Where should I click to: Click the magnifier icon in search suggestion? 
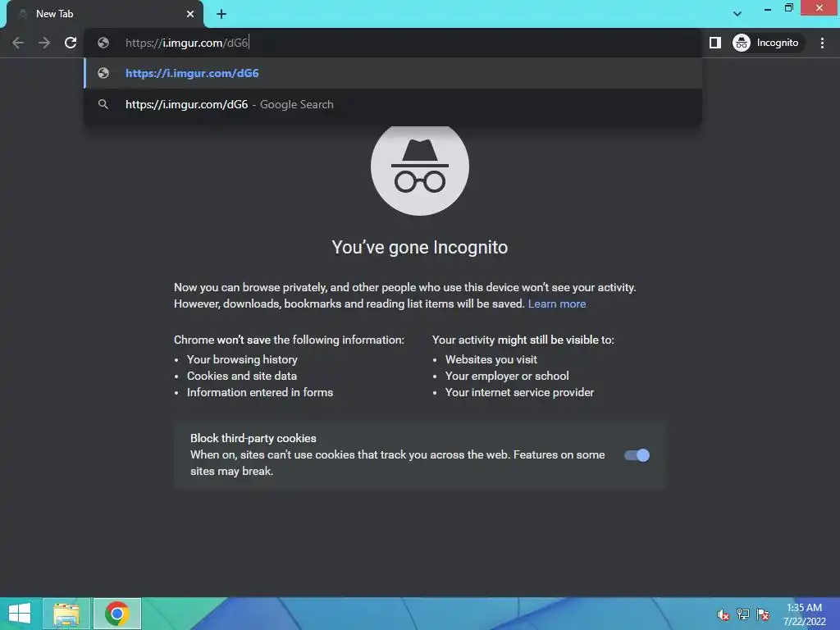(103, 104)
